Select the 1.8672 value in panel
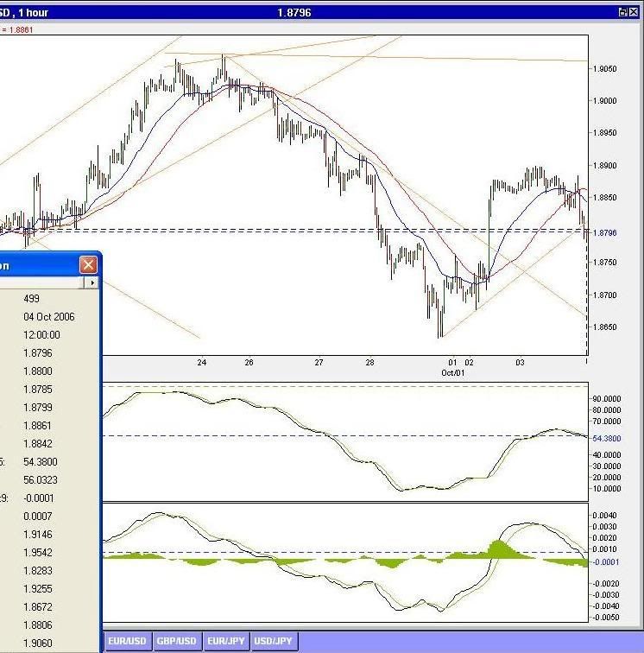This screenshot has height=653, width=644. coord(38,606)
